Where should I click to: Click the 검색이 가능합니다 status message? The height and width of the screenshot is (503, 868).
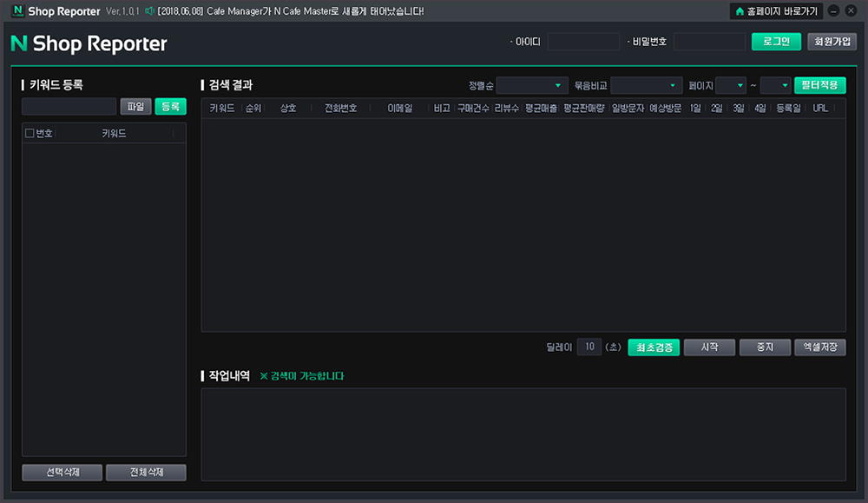[302, 376]
